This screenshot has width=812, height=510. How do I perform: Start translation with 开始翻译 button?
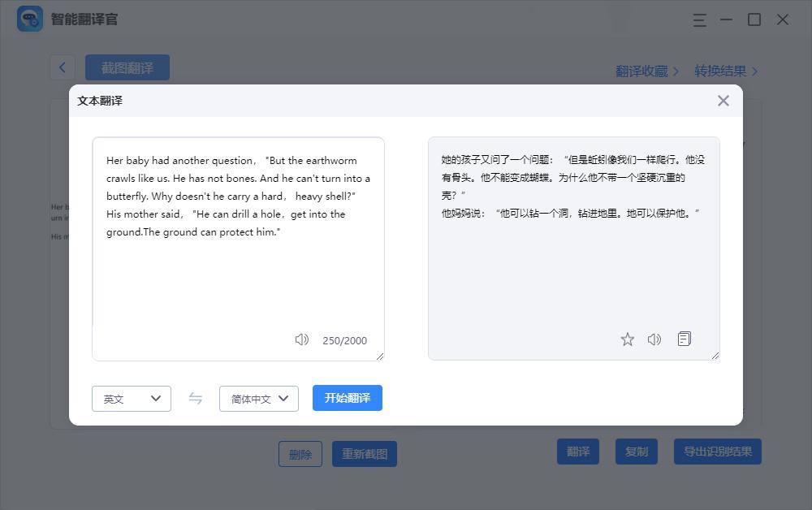[348, 398]
